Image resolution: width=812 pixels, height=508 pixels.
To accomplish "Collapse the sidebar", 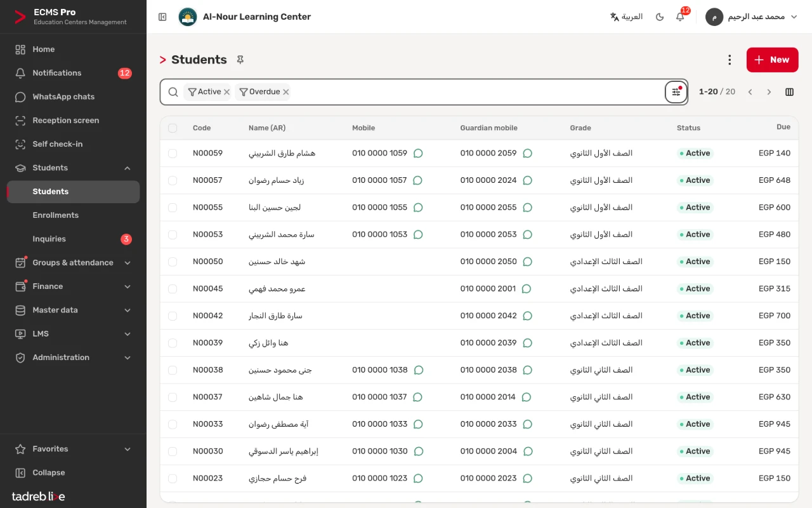I will [x=73, y=472].
